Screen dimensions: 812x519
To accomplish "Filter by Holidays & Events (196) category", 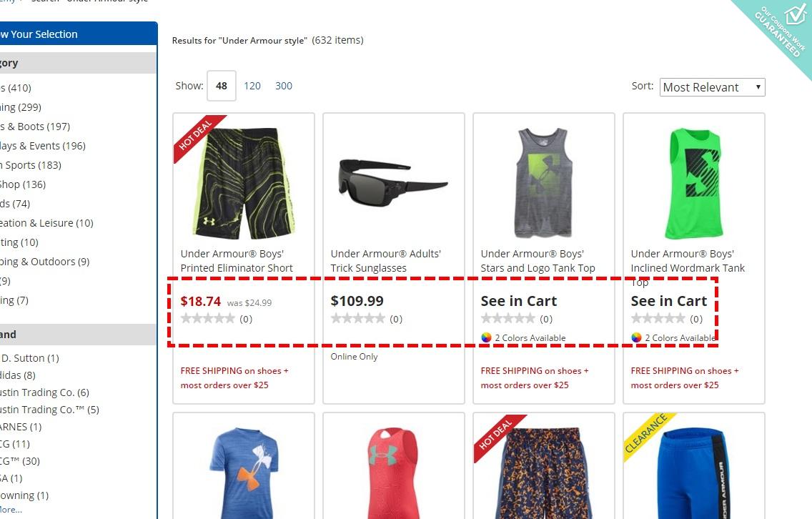I will tap(42, 146).
